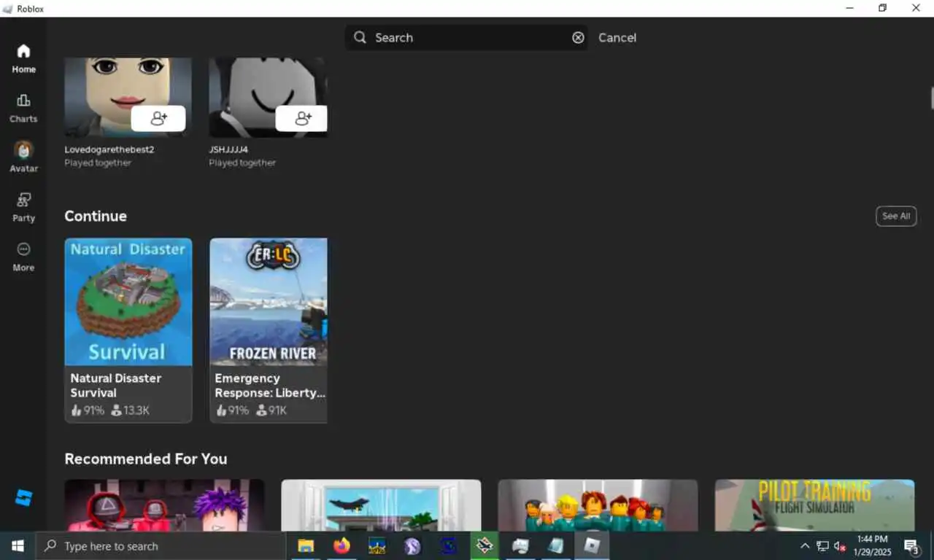Open the Squid game recommended thumbnail

(x=164, y=505)
